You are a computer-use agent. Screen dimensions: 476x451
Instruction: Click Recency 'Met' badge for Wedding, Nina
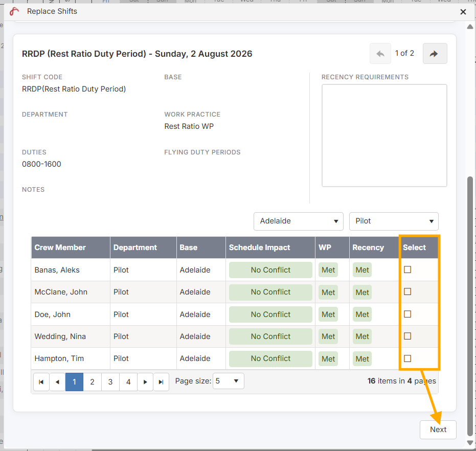362,336
